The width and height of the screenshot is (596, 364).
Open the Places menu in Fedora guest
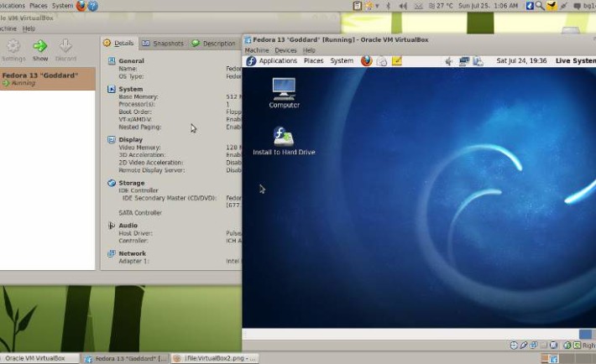314,60
